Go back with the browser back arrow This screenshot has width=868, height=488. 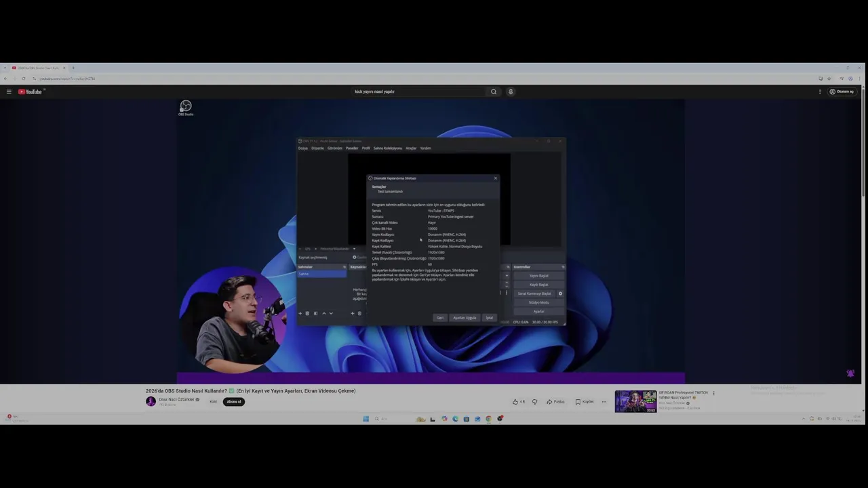5,79
